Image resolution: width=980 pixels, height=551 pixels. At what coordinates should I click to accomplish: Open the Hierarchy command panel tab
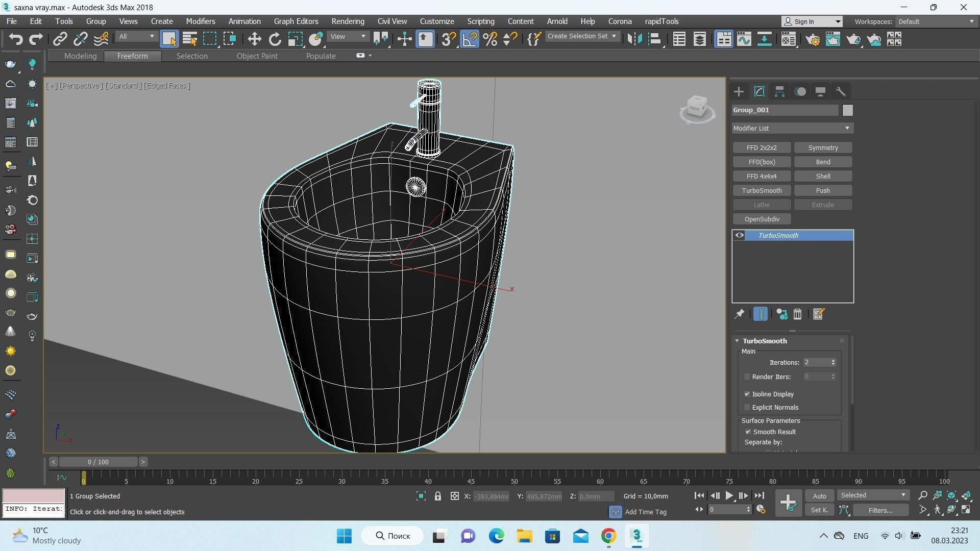click(779, 92)
